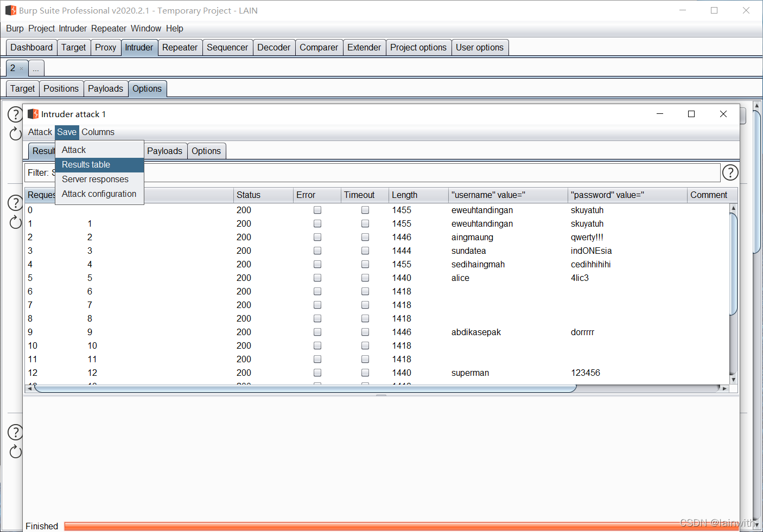
Task: Switch to the Proxy tab
Action: [106, 48]
